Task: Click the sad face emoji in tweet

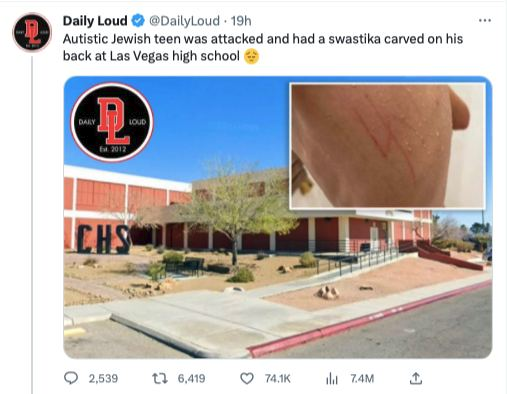Action: [x=251, y=56]
